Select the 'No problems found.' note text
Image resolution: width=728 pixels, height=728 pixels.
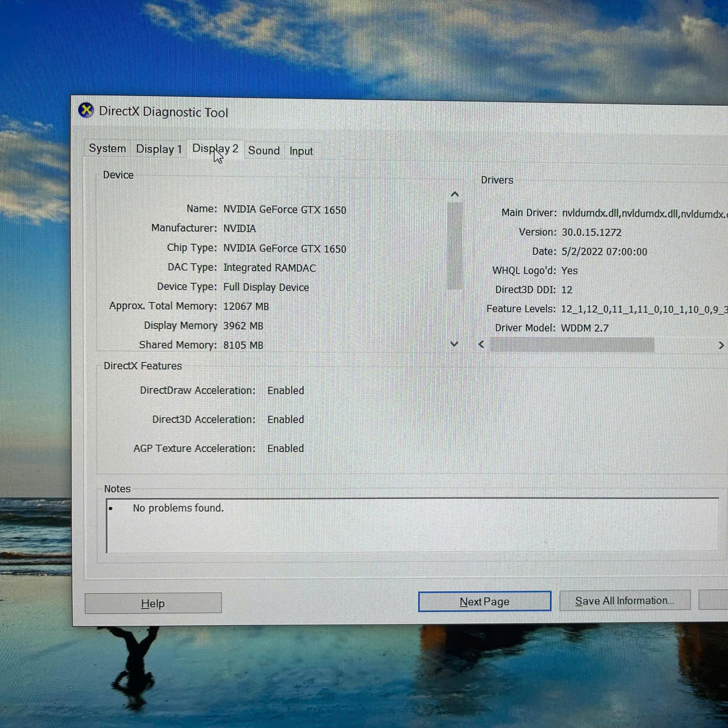[178, 508]
